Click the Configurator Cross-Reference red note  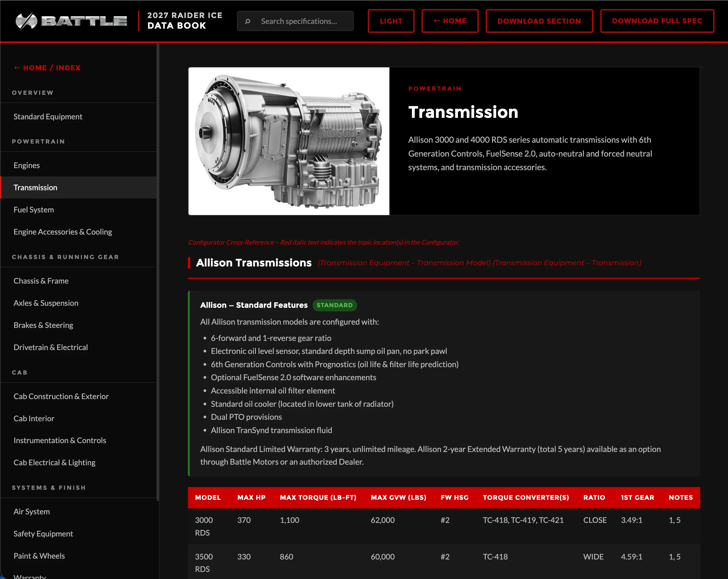(x=324, y=243)
